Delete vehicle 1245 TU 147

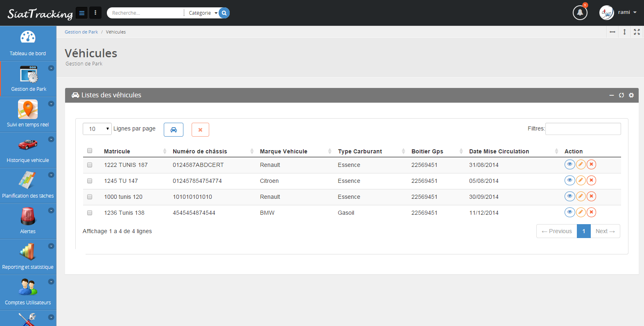591,180
